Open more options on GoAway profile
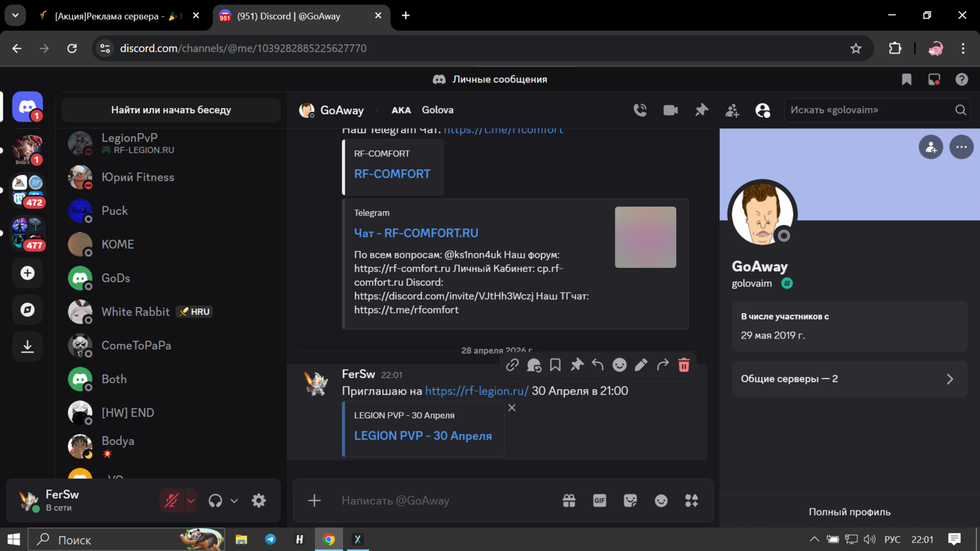This screenshot has height=551, width=980. [x=962, y=147]
